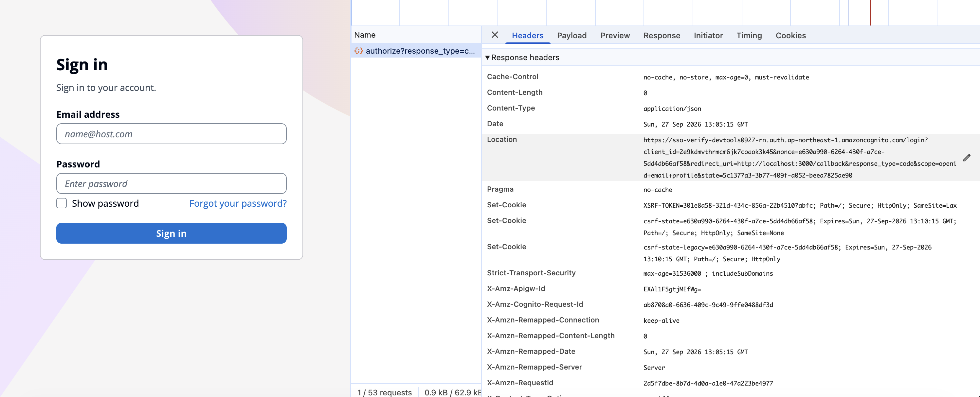Open the Payload tab

pos(572,35)
